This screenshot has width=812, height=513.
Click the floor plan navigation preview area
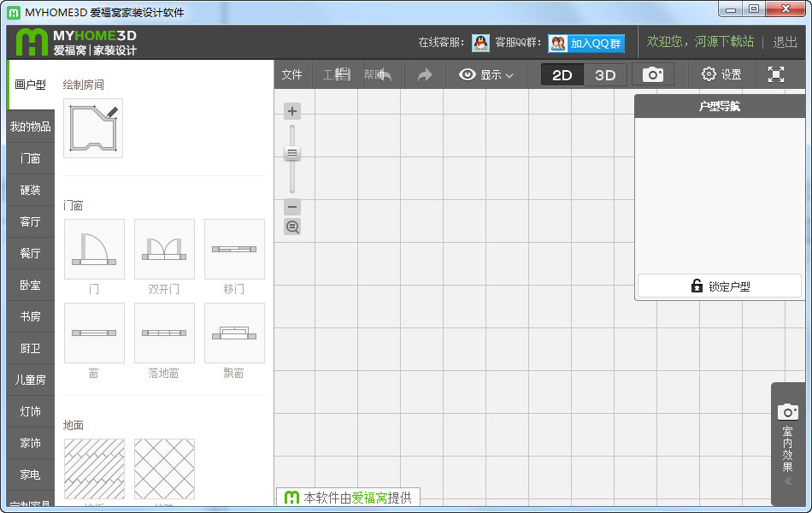(720, 195)
